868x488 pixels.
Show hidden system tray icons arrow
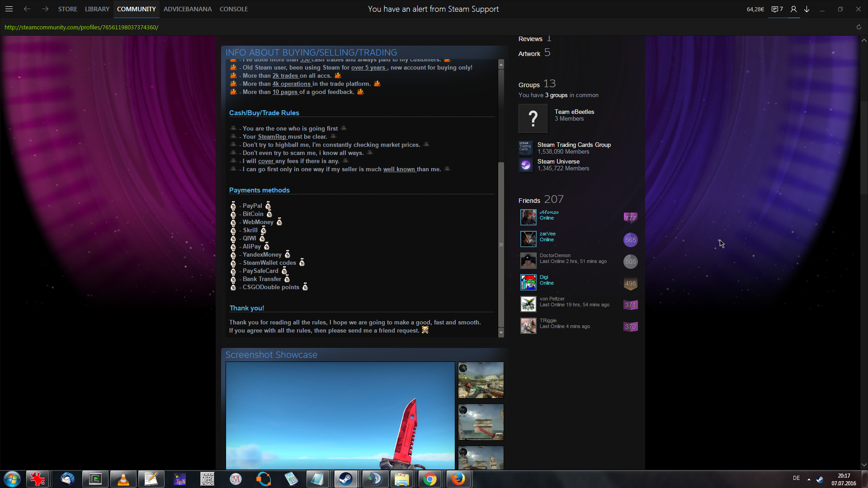point(809,479)
